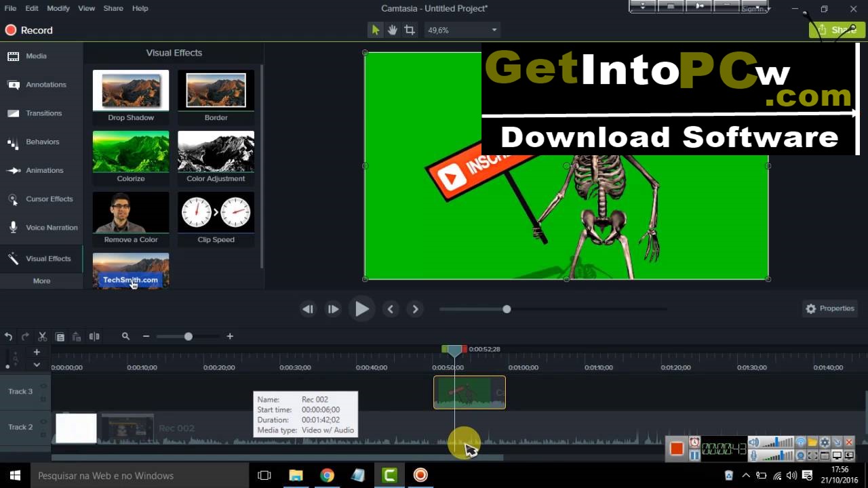Choose region capture mode in recorder

click(x=812, y=455)
